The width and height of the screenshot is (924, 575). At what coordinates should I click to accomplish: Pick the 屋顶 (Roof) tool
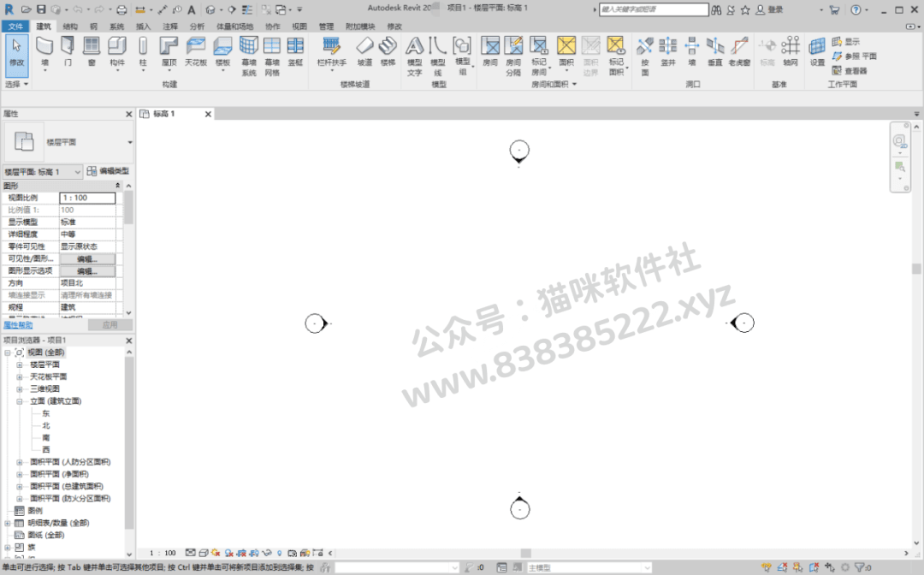[169, 52]
